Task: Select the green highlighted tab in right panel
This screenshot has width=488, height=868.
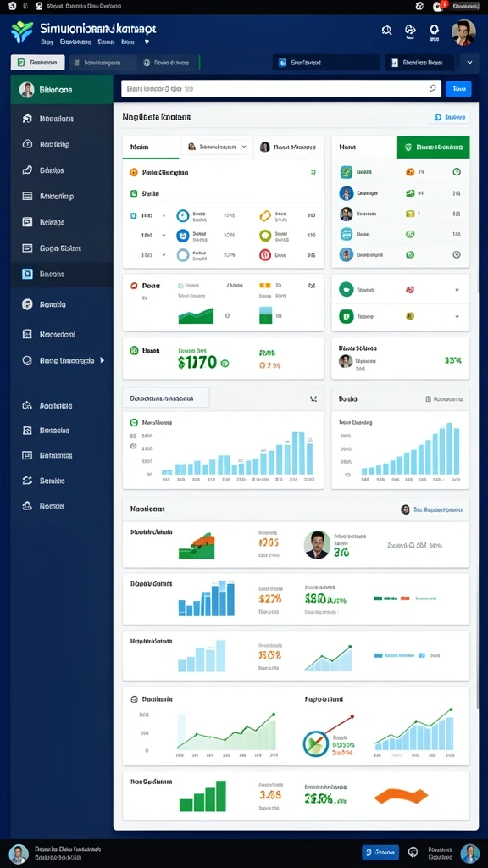Action: click(433, 147)
